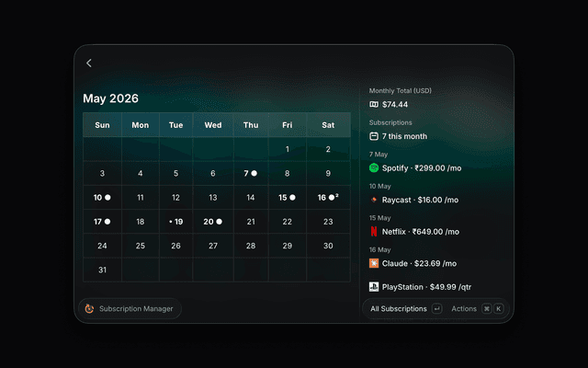The height and width of the screenshot is (368, 588).
Task: Click the 10 May date label
Action: (x=379, y=186)
